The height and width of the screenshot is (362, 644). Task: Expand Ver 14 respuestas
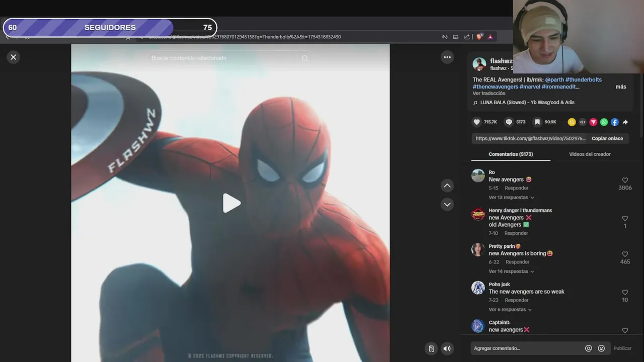pyautogui.click(x=511, y=271)
